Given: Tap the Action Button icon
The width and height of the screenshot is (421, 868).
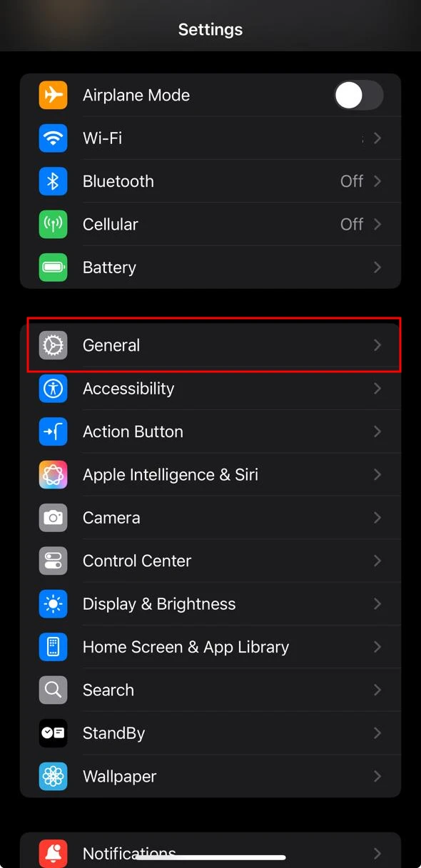Looking at the screenshot, I should [x=53, y=432].
